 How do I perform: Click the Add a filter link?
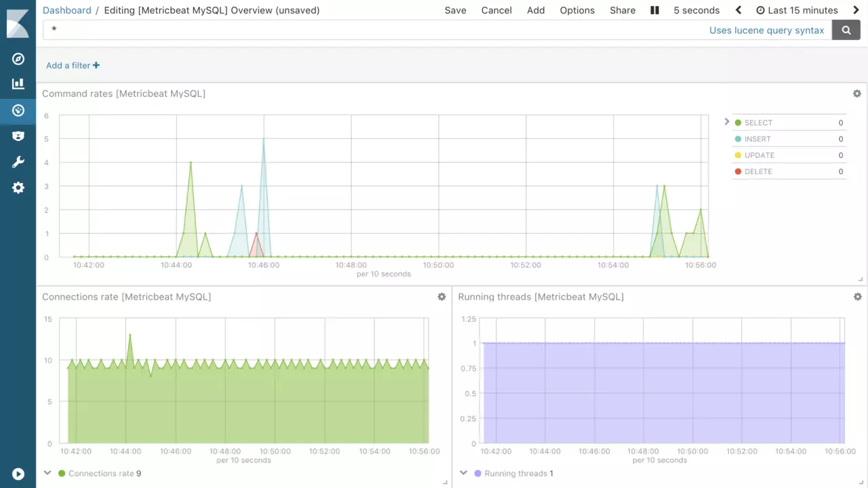[x=73, y=66]
